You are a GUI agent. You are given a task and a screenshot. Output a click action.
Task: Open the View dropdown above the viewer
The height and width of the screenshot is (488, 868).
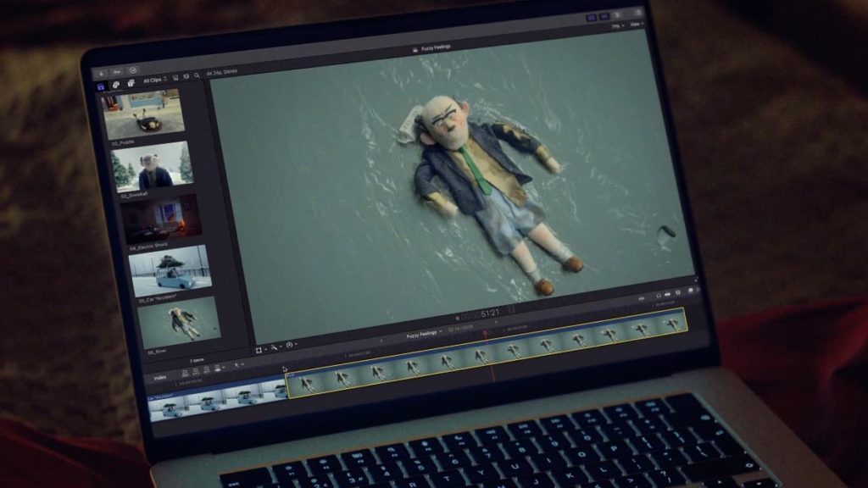point(637,24)
